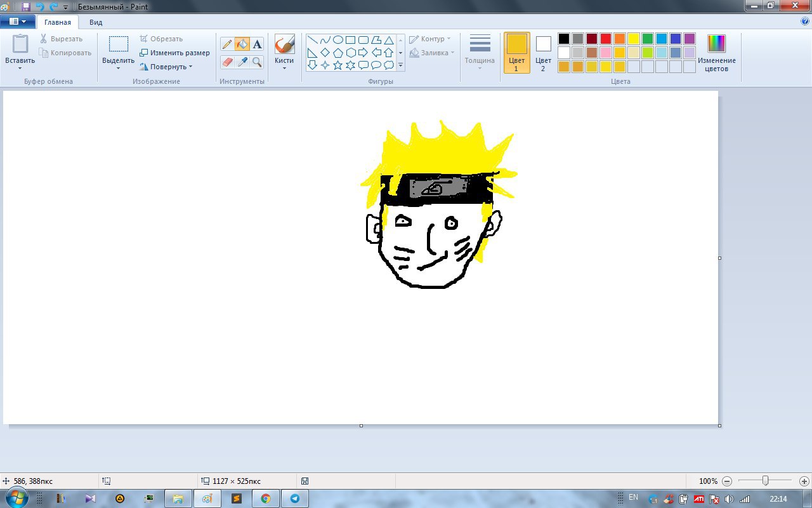Select the Pencil tool
Screen dimensions: 812x508
point(227,44)
